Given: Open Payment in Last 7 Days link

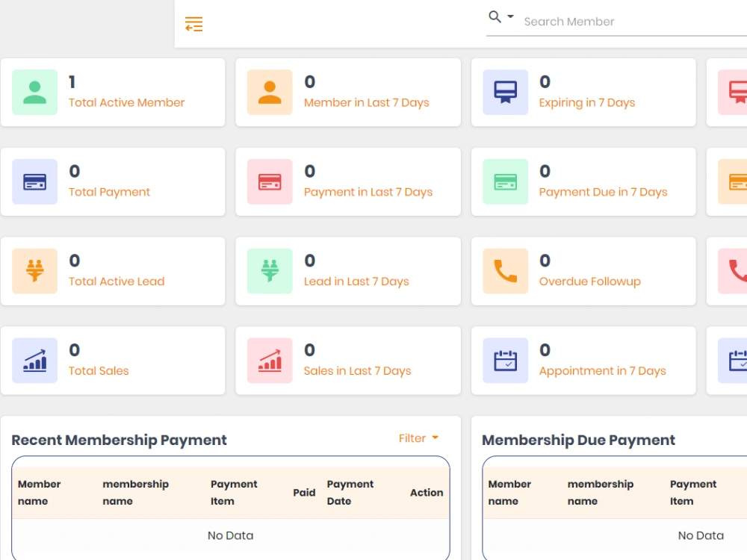Looking at the screenshot, I should 368,192.
